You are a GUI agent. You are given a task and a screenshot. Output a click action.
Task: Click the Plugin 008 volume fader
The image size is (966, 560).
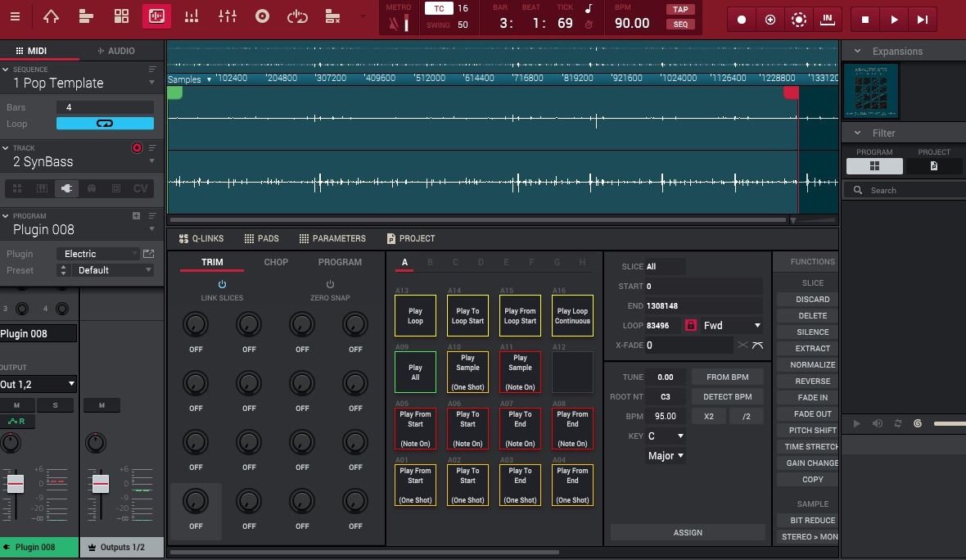(16, 484)
